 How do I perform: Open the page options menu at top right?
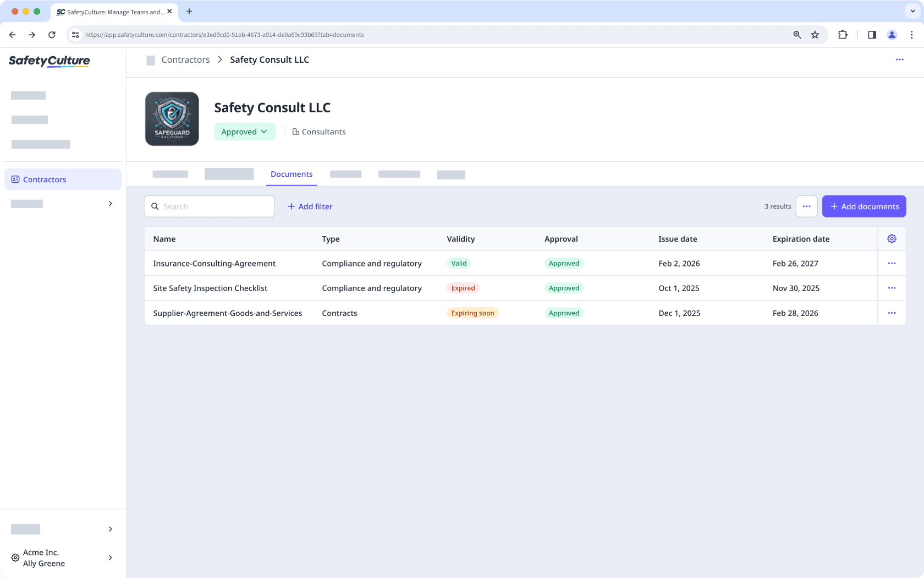point(900,59)
